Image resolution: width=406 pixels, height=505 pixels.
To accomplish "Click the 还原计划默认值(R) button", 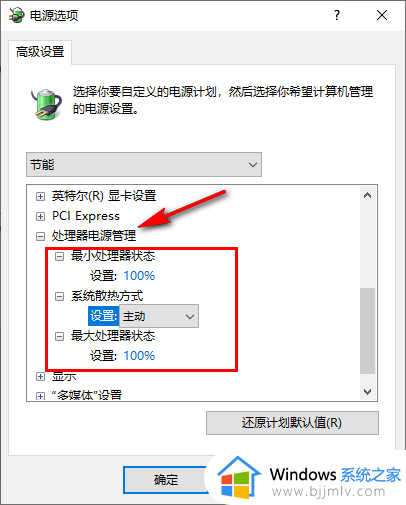I will pyautogui.click(x=292, y=423).
